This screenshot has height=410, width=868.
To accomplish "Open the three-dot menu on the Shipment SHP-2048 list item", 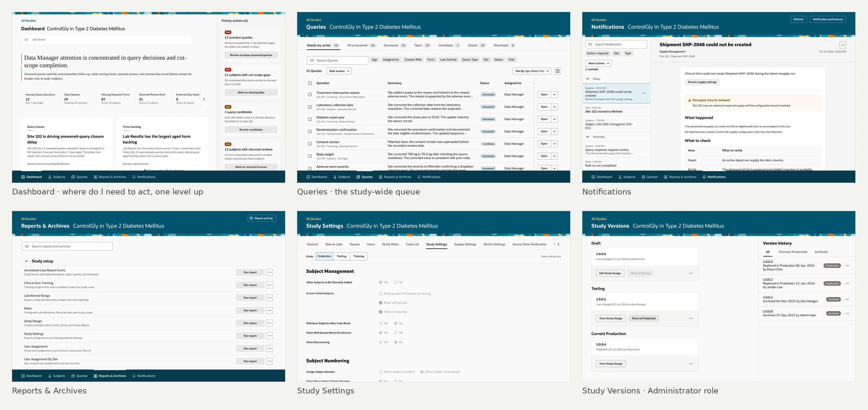I will [644, 93].
